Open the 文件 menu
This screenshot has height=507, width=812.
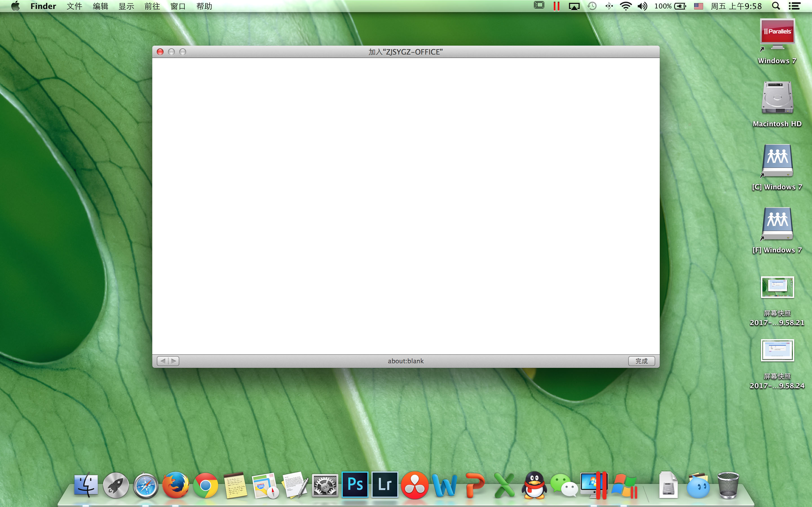[x=74, y=6]
